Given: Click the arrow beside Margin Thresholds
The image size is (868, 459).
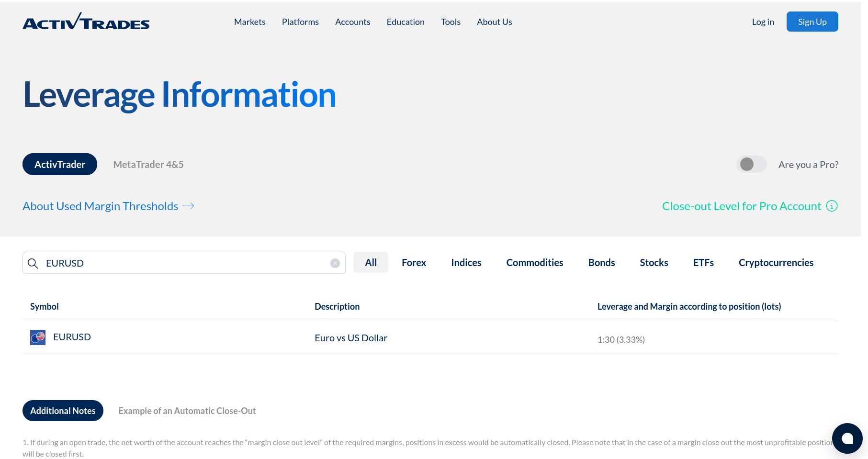Looking at the screenshot, I should [x=189, y=206].
